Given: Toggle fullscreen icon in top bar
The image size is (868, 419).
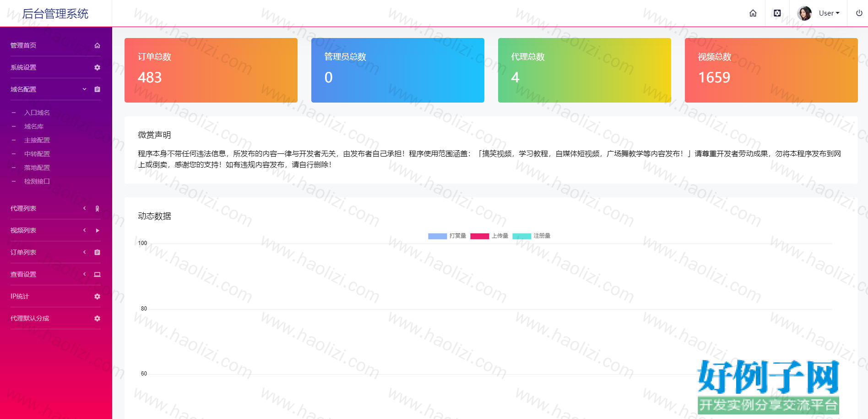Looking at the screenshot, I should pos(777,13).
